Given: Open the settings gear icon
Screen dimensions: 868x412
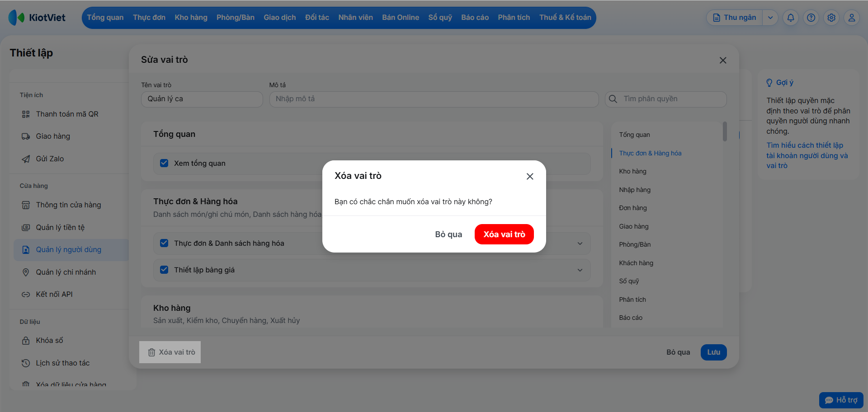Looking at the screenshot, I should [x=831, y=18].
